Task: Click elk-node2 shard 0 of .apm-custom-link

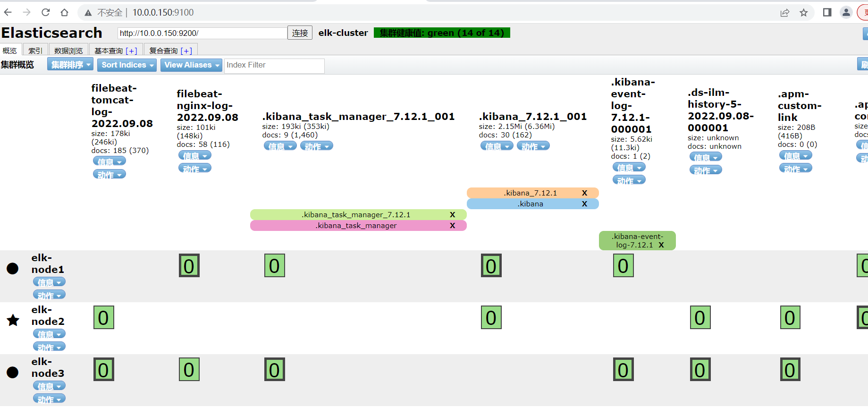Action: tap(790, 318)
